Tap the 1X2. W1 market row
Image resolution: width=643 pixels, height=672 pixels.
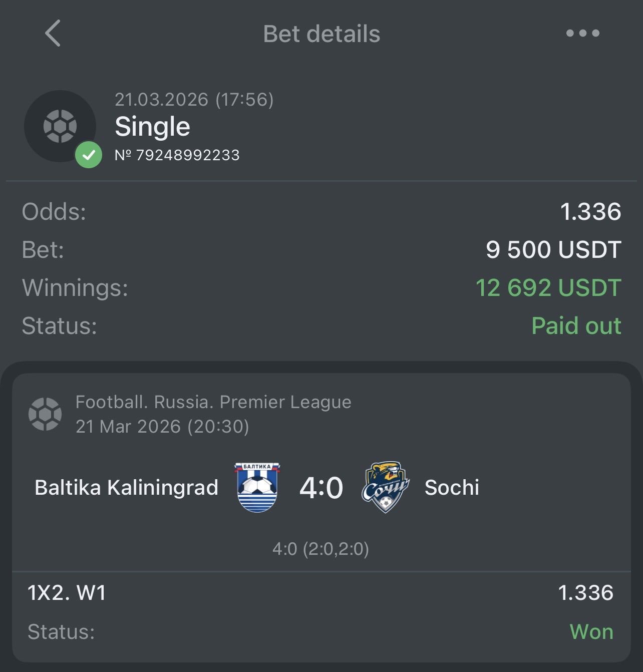(x=321, y=593)
